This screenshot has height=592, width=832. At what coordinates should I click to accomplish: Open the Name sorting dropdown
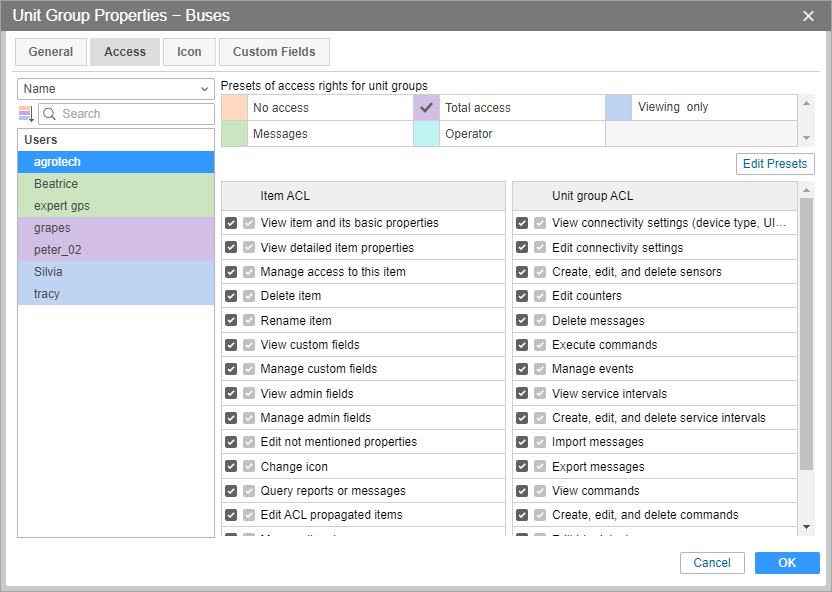tap(116, 89)
